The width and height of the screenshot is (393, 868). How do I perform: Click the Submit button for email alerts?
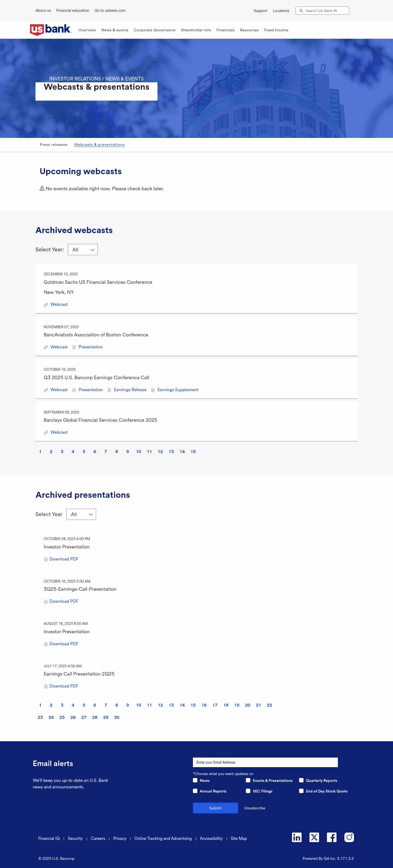coord(215,808)
